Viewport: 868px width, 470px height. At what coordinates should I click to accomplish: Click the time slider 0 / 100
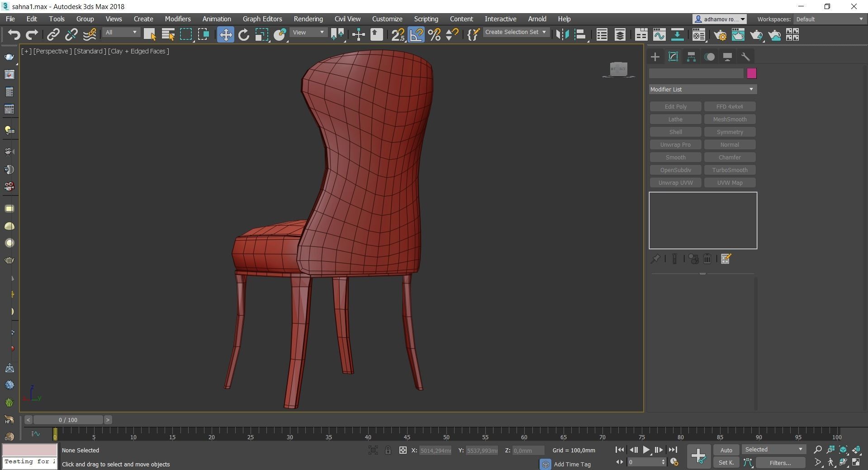[68, 420]
